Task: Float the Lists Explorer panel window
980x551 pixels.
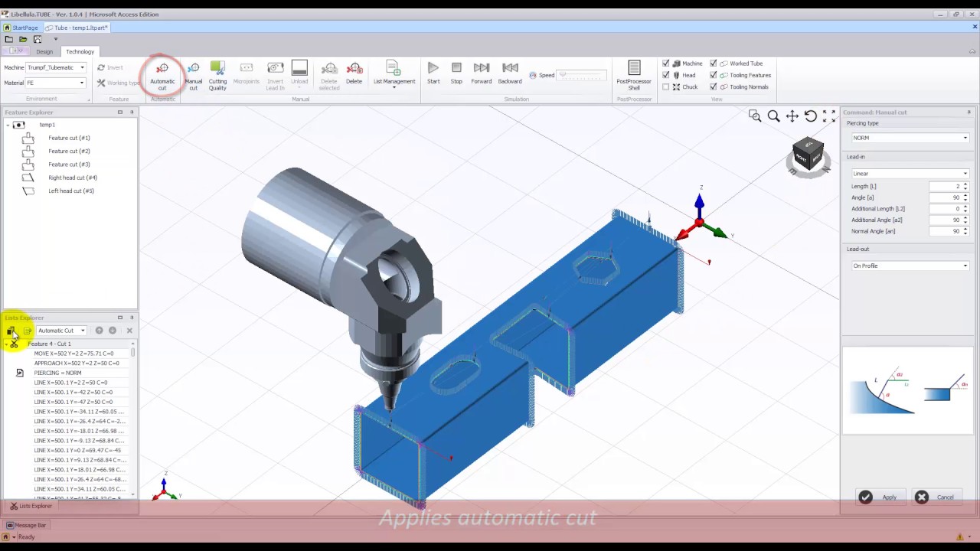Action: 120,318
